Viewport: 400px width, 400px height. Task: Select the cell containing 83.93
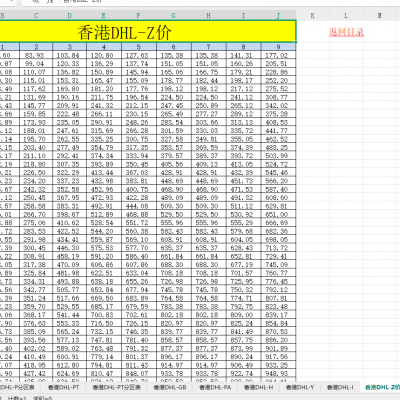(x=36, y=55)
